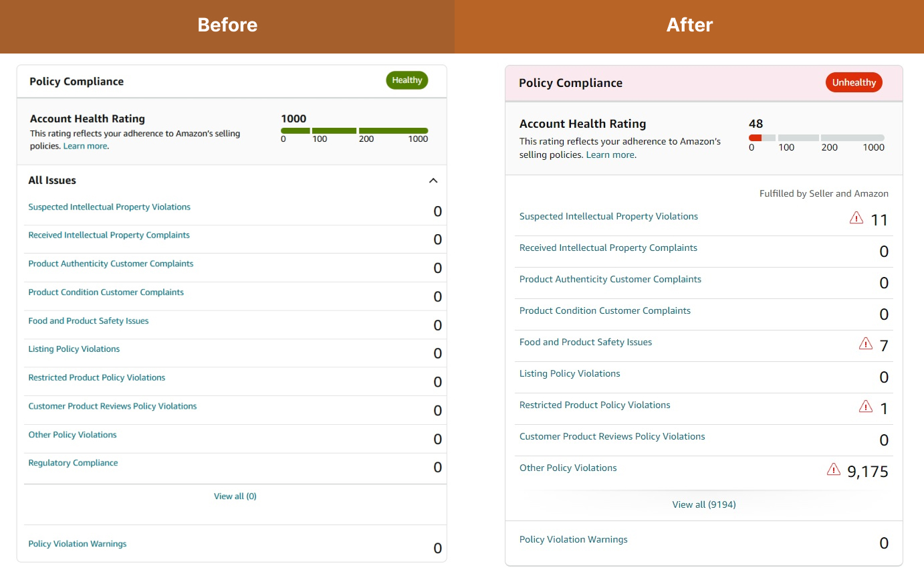Click the green Healthy status badge
Image resolution: width=924 pixels, height=570 pixels.
point(407,80)
